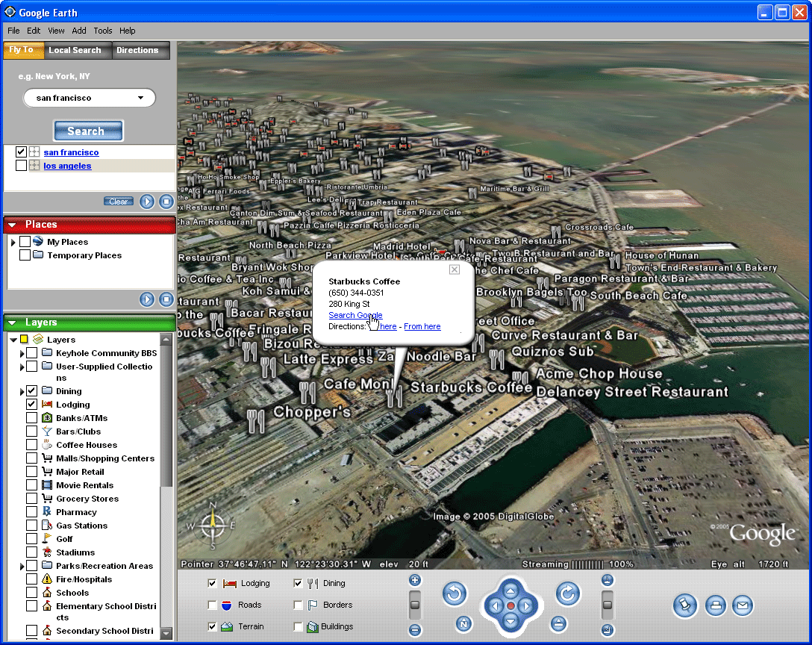The width and height of the screenshot is (812, 645).
Task: Open the Tools menu
Action: tap(103, 31)
